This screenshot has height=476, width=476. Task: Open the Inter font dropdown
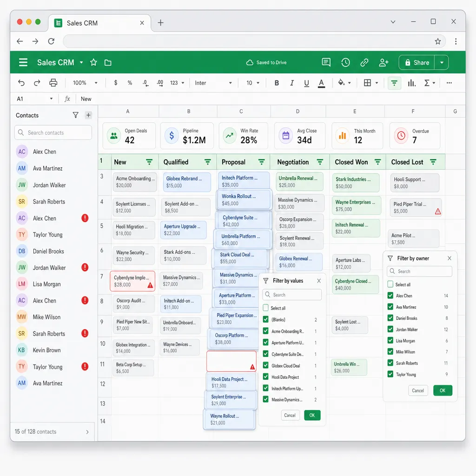[213, 83]
